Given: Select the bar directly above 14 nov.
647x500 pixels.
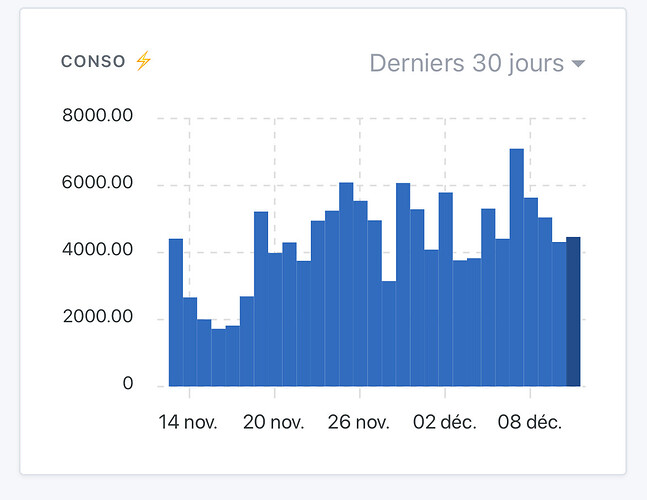Looking at the screenshot, I should [190, 341].
